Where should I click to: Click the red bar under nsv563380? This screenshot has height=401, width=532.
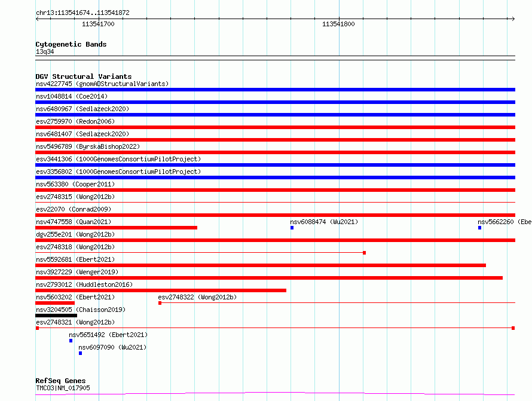pos(275,190)
